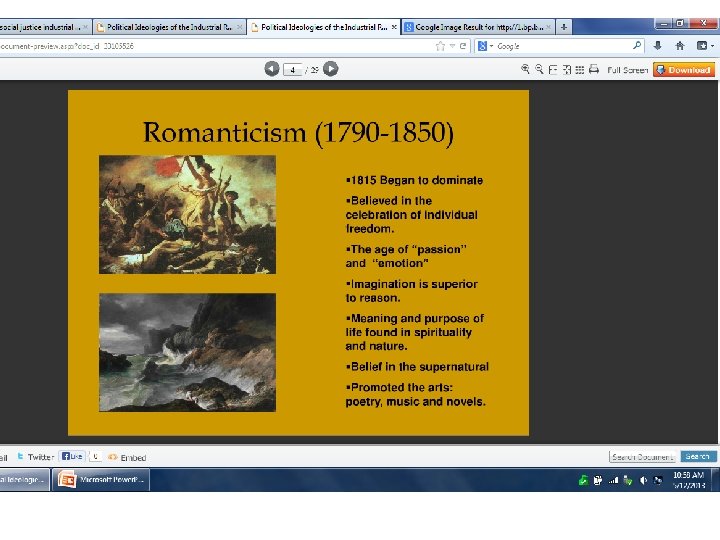Zoom in on the document
The image size is (720, 540).
(525, 69)
